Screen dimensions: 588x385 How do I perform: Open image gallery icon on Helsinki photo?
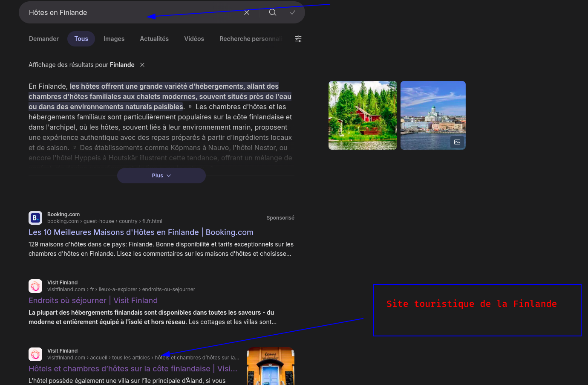(x=457, y=142)
